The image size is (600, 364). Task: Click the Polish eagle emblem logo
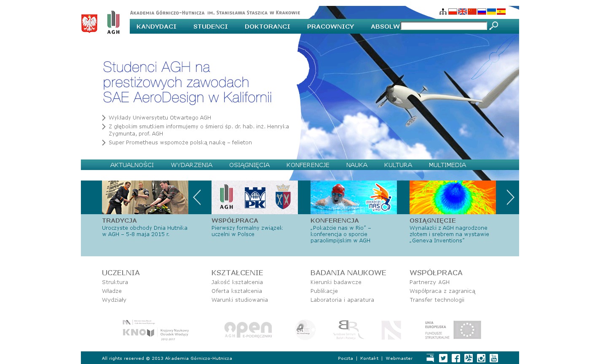(89, 23)
